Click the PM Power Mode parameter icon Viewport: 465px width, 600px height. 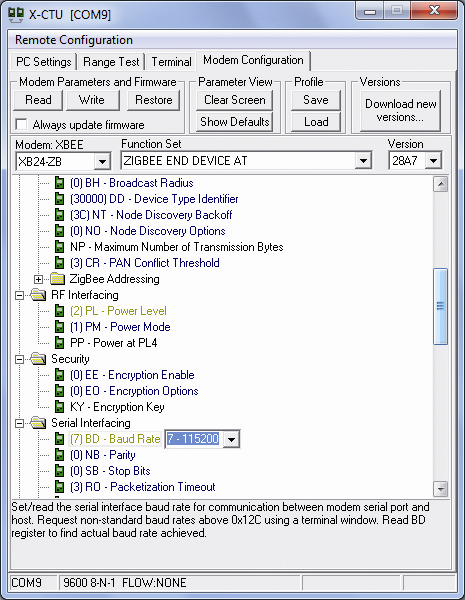[59, 327]
